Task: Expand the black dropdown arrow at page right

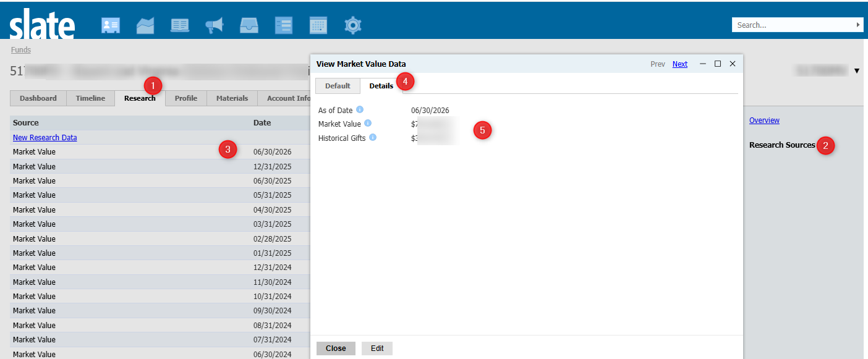Action: [857, 71]
